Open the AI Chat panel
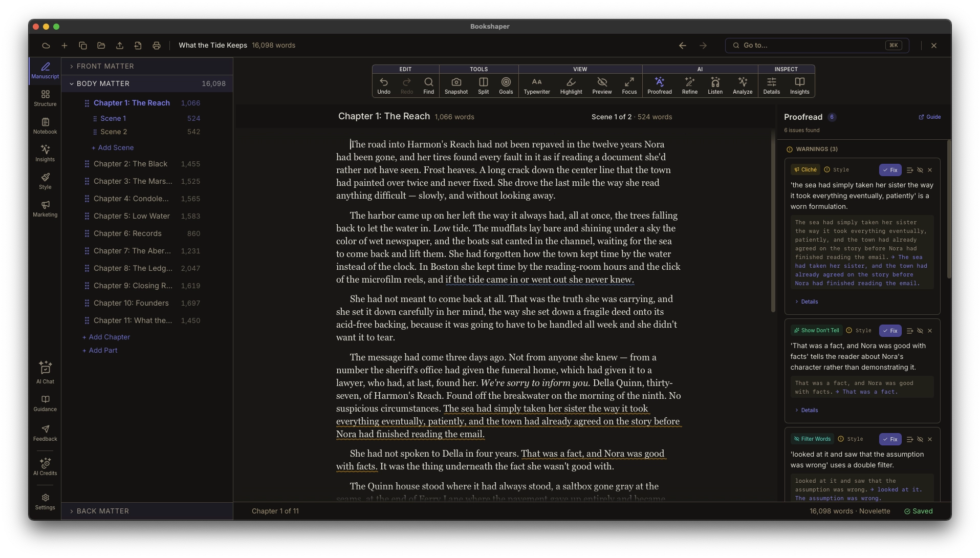Viewport: 980px width, 558px height. (45, 373)
